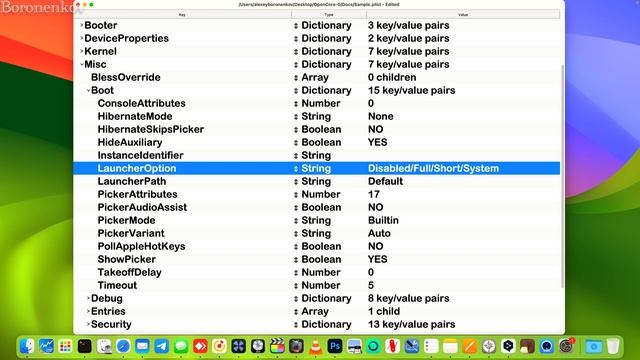Image resolution: width=640 pixels, height=360 pixels.
Task: Select the LauncherPath key
Action: 131,181
